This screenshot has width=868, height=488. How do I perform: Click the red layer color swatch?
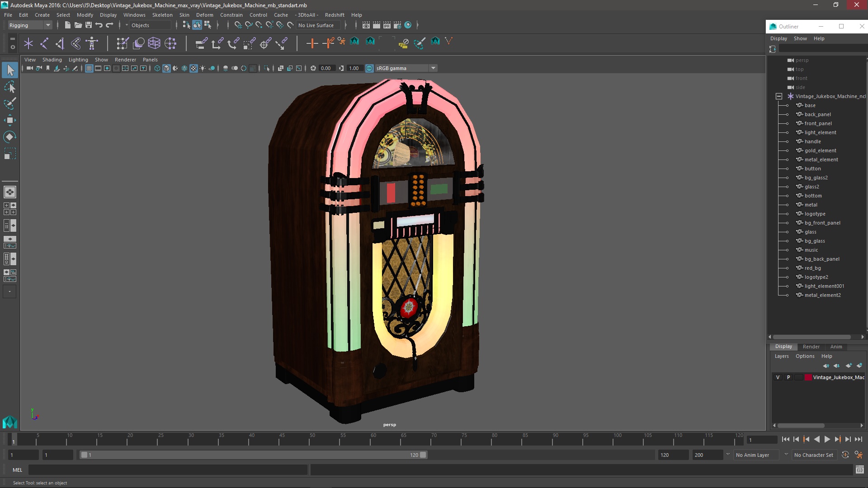coord(808,377)
